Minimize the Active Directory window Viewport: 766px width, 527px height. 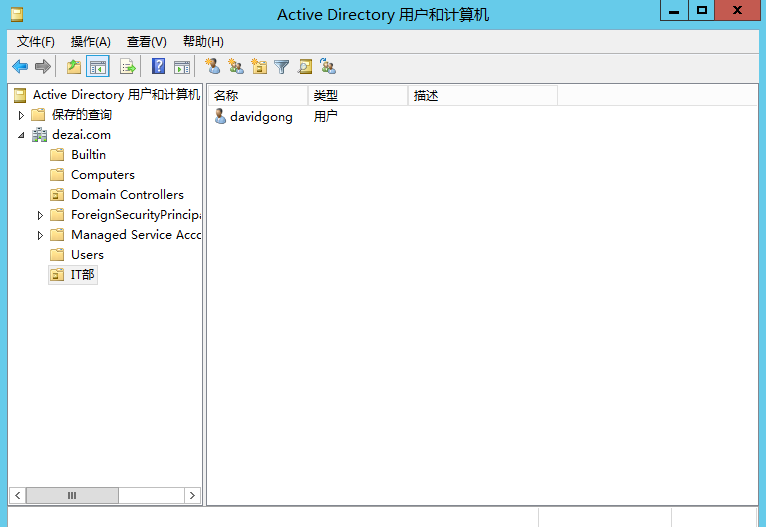(x=674, y=10)
